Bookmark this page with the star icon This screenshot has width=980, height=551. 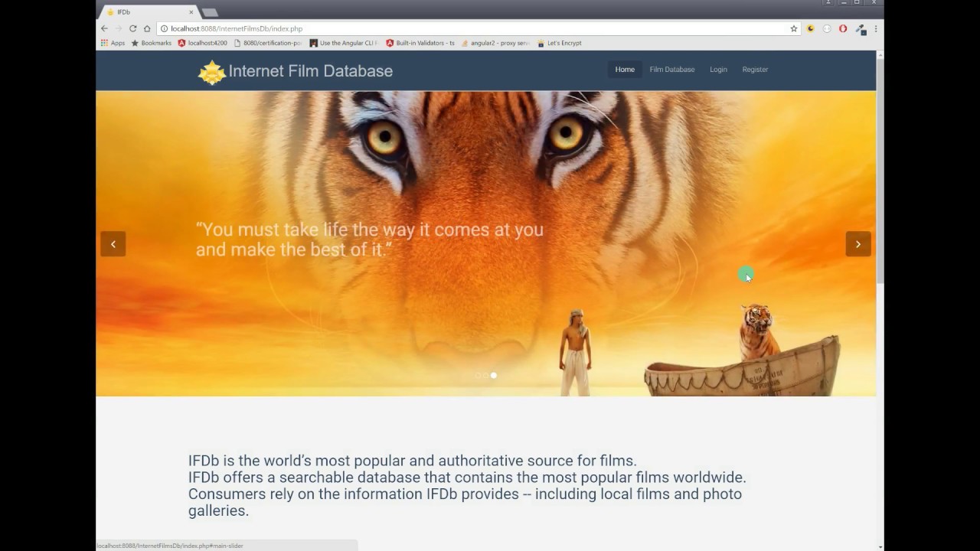click(794, 28)
